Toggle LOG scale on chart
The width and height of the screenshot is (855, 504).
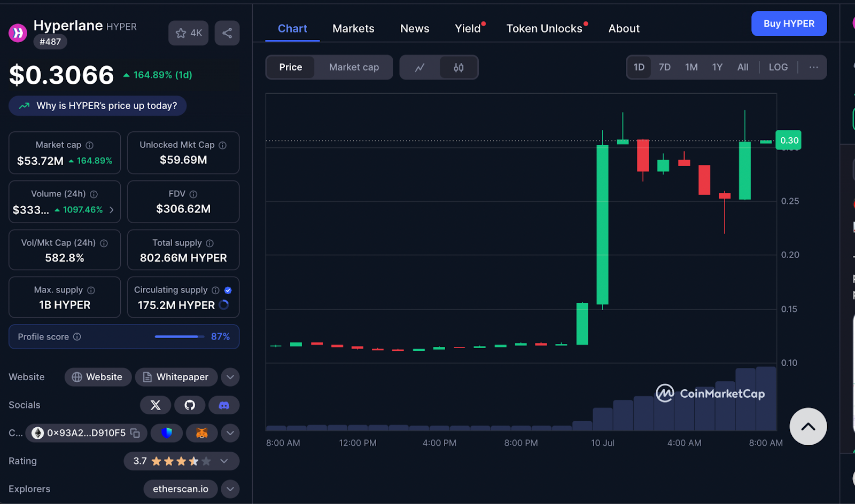(x=778, y=67)
